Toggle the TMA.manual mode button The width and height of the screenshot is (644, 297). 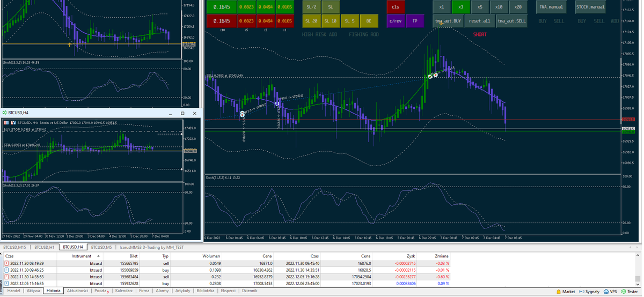pos(551,7)
